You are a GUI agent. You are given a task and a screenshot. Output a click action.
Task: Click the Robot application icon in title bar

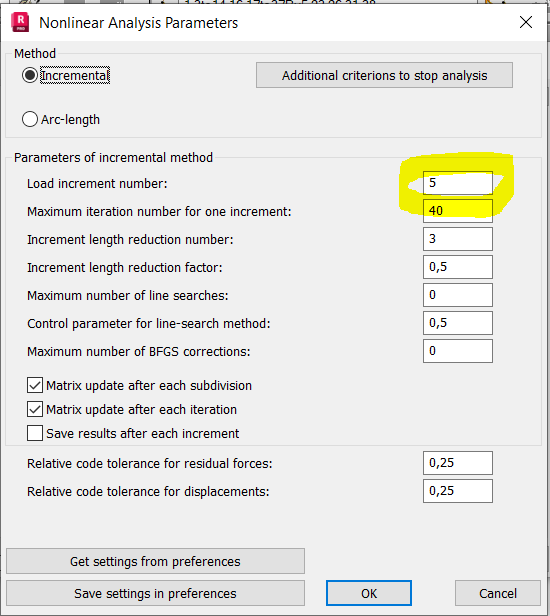tap(20, 22)
